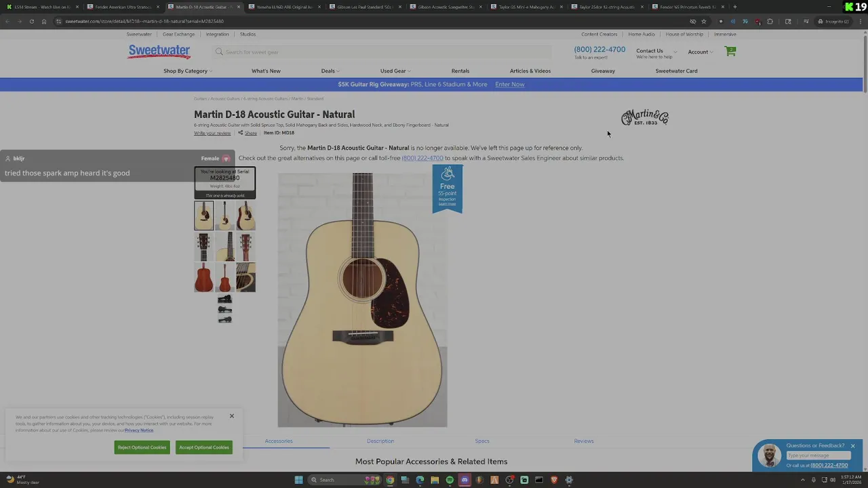Image resolution: width=868 pixels, height=488 pixels.
Task: Click the Studios top link
Action: pyautogui.click(x=248, y=34)
